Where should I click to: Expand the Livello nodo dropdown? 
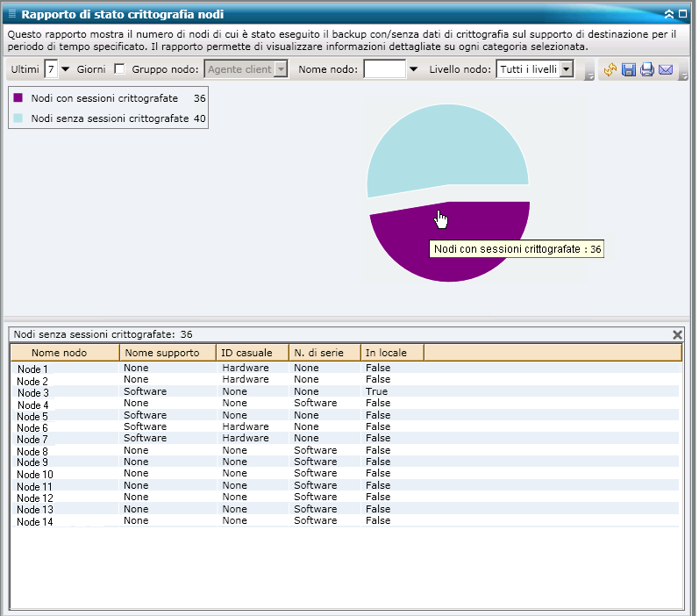pos(567,69)
